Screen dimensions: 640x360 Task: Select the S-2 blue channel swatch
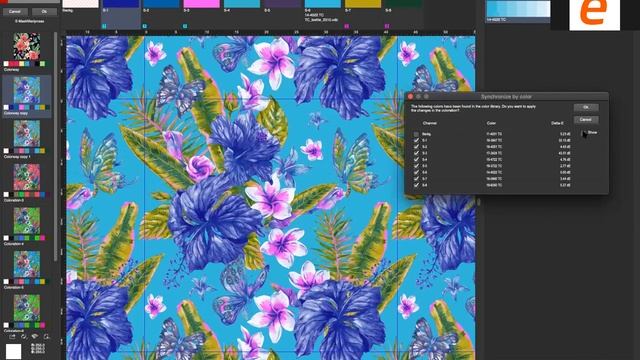pos(161,4)
